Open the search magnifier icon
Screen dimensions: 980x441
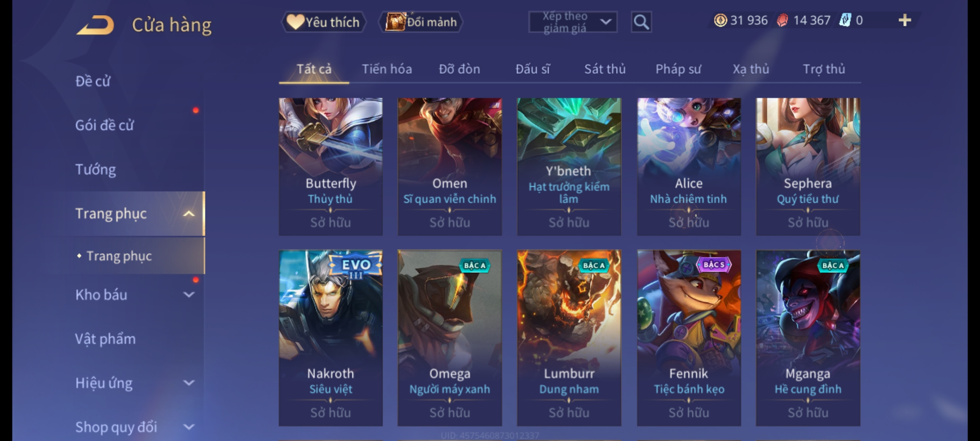[x=641, y=22]
